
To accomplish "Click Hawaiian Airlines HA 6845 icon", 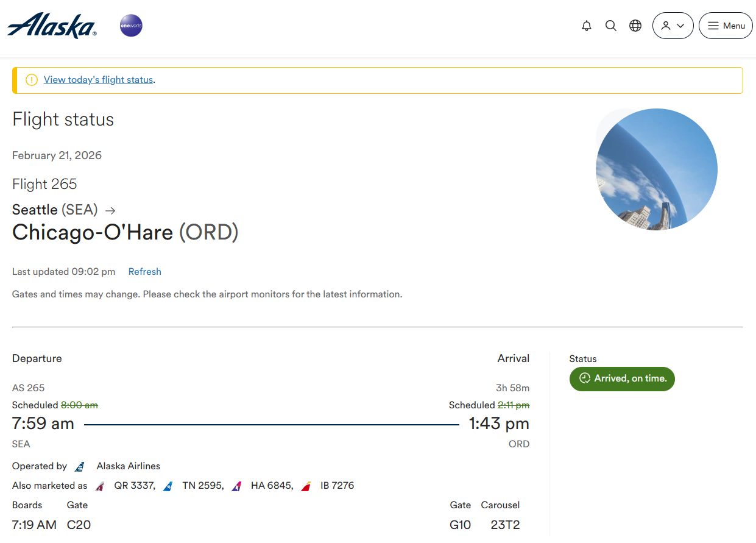I will (237, 486).
